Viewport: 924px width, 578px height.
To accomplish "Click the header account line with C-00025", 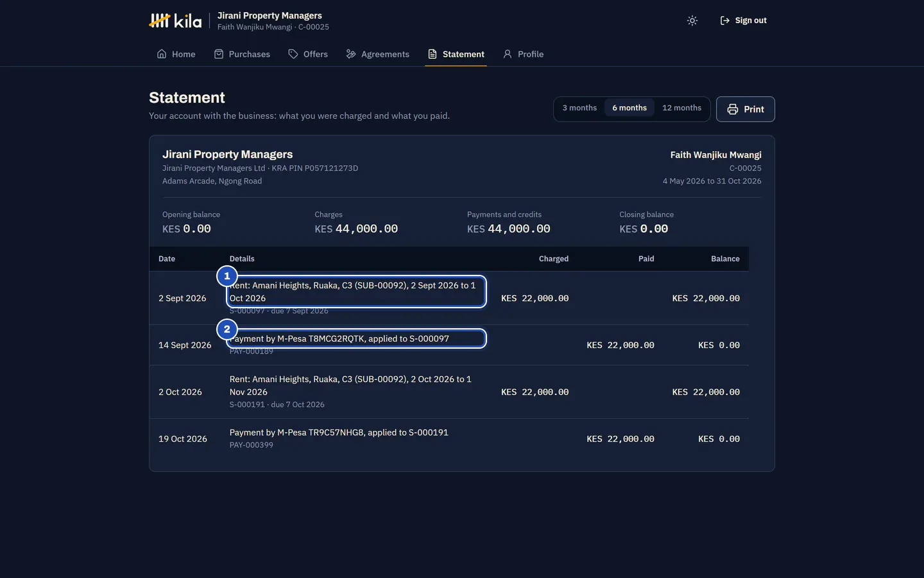I will point(273,27).
